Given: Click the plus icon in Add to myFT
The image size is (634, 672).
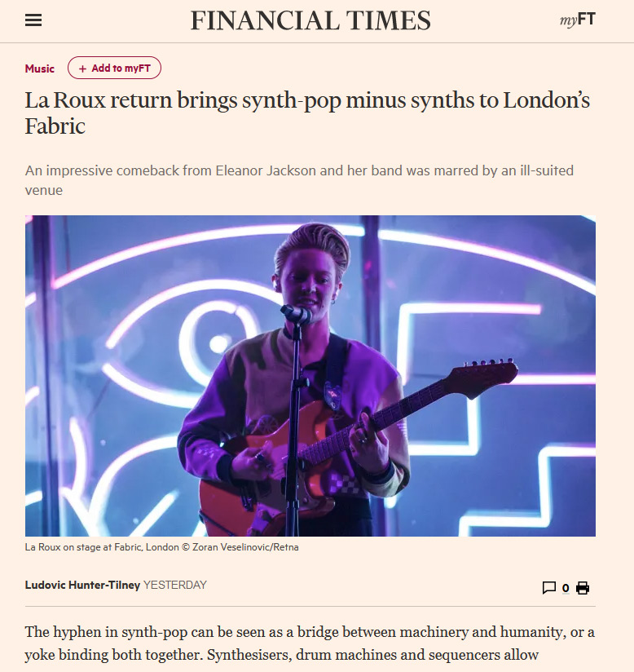Looking at the screenshot, I should coord(82,69).
